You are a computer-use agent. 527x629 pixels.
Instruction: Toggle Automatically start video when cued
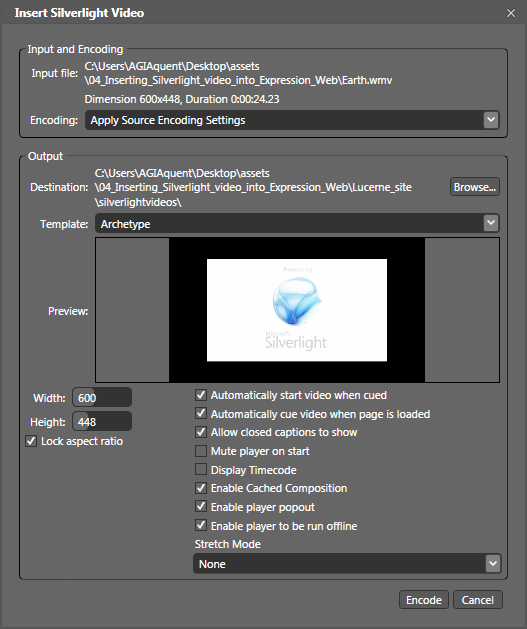point(201,395)
